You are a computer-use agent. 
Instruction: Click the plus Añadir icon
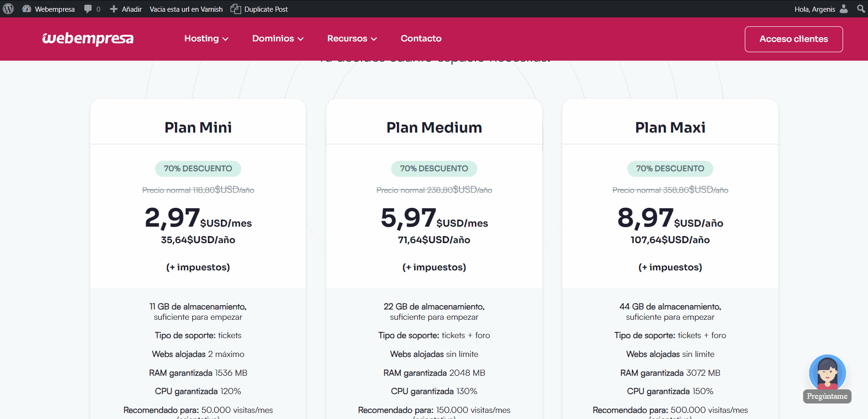[114, 9]
